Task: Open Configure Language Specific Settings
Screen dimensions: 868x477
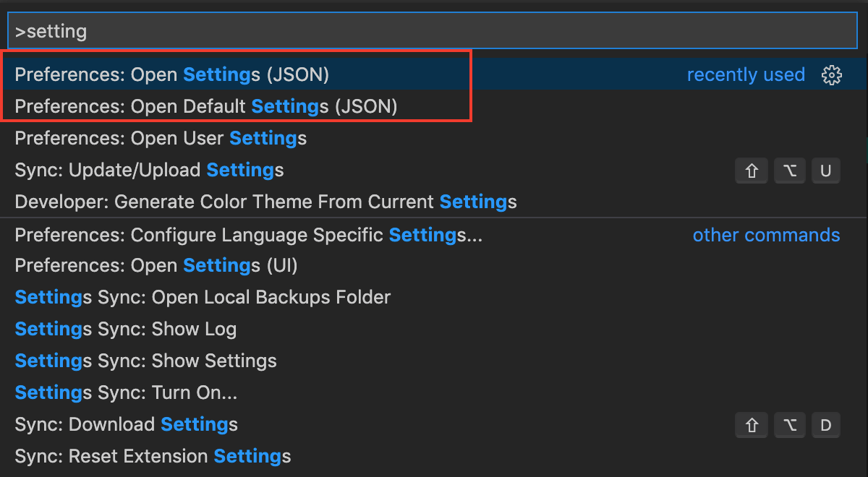Action: (434, 234)
